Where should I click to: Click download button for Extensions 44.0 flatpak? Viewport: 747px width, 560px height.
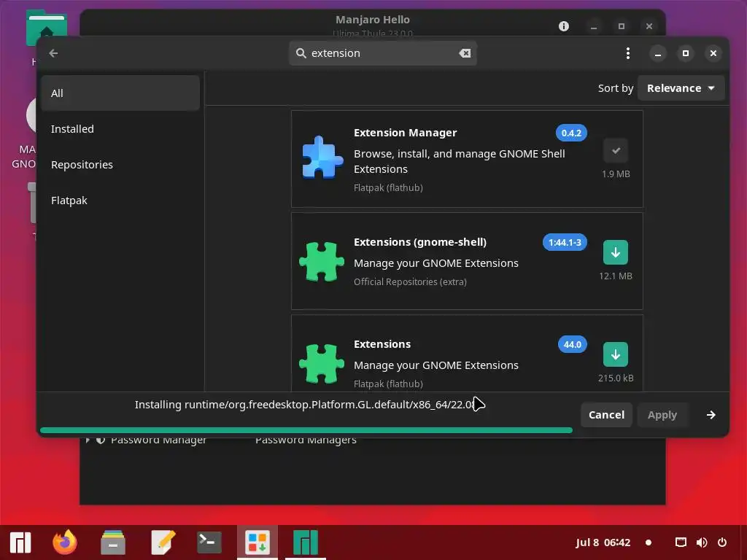[x=616, y=354]
